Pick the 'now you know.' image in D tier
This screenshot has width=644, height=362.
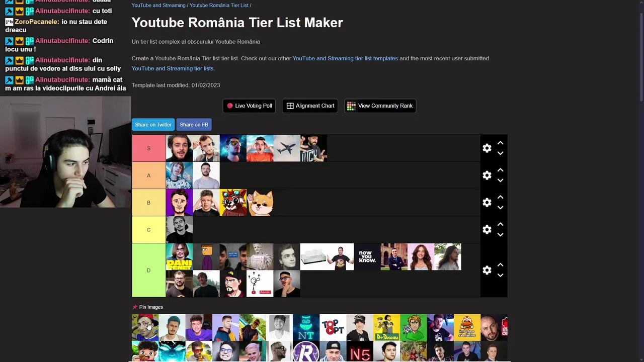point(367,257)
